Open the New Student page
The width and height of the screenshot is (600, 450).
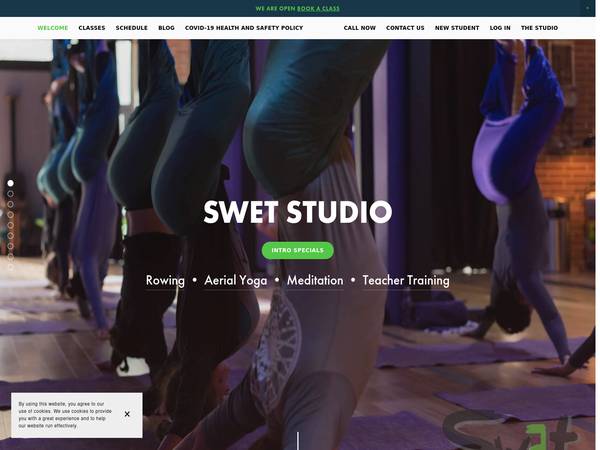457,28
